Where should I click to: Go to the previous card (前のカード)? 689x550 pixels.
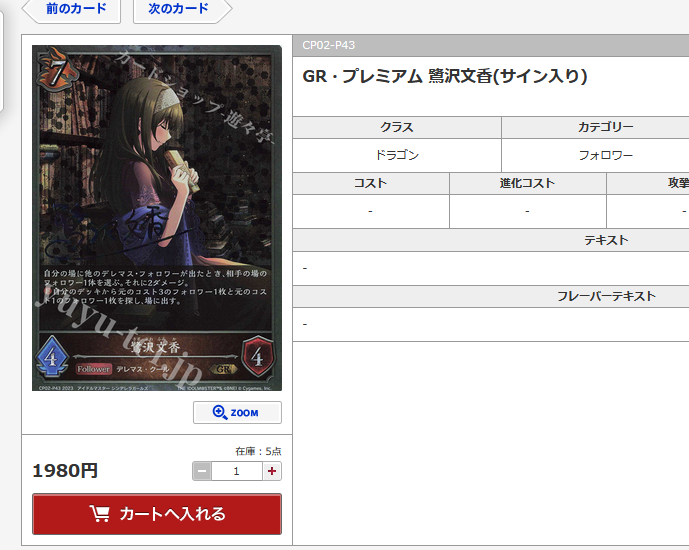[x=71, y=9]
